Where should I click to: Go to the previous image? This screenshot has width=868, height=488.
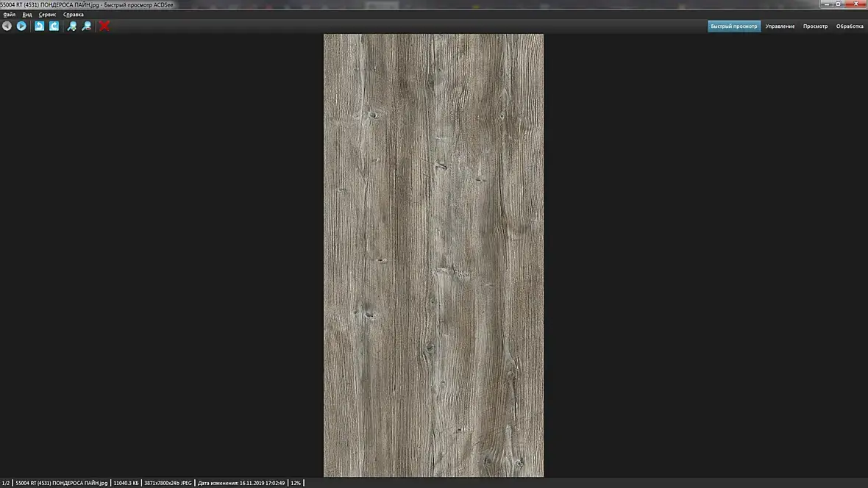click(7, 26)
